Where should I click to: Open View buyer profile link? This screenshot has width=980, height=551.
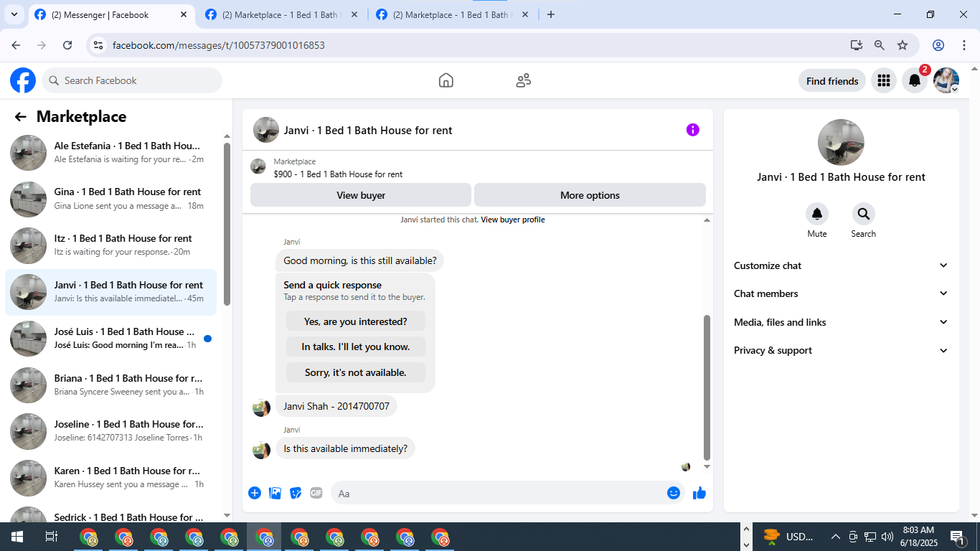click(513, 220)
